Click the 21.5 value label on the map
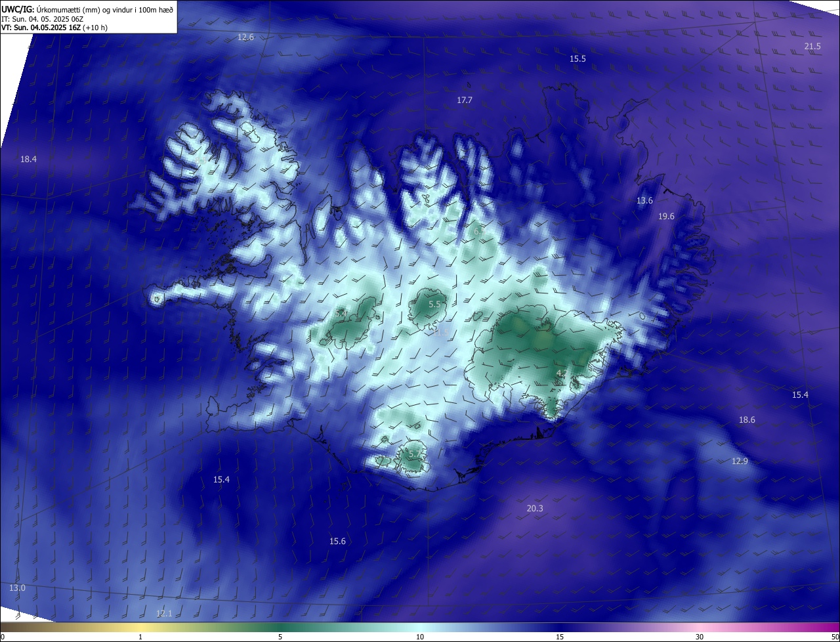Image resolution: width=840 pixels, height=642 pixels. pyautogui.click(x=812, y=46)
